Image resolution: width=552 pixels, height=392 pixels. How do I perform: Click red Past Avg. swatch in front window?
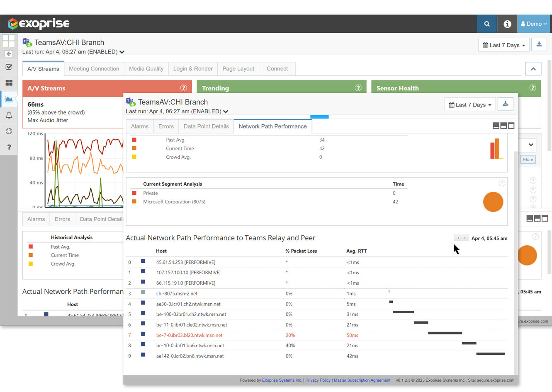(134, 140)
